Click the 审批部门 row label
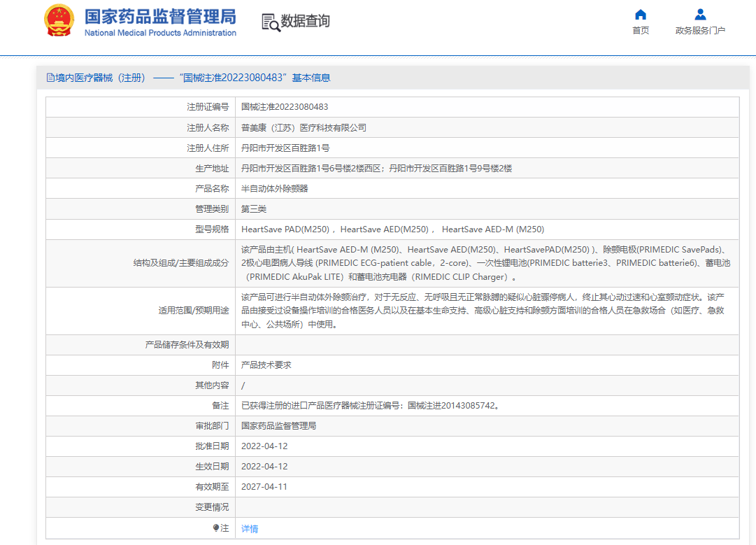 click(x=212, y=426)
